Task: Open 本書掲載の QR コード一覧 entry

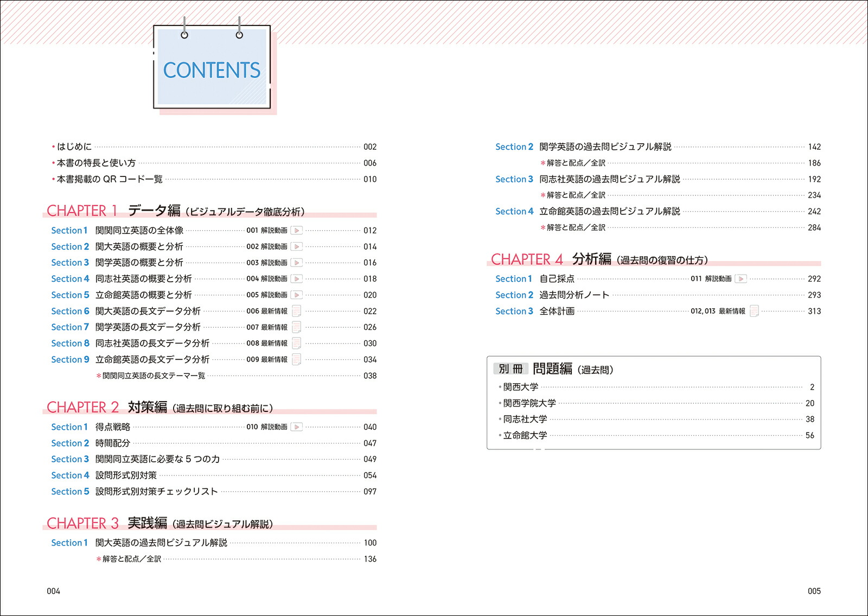Action: click(214, 179)
